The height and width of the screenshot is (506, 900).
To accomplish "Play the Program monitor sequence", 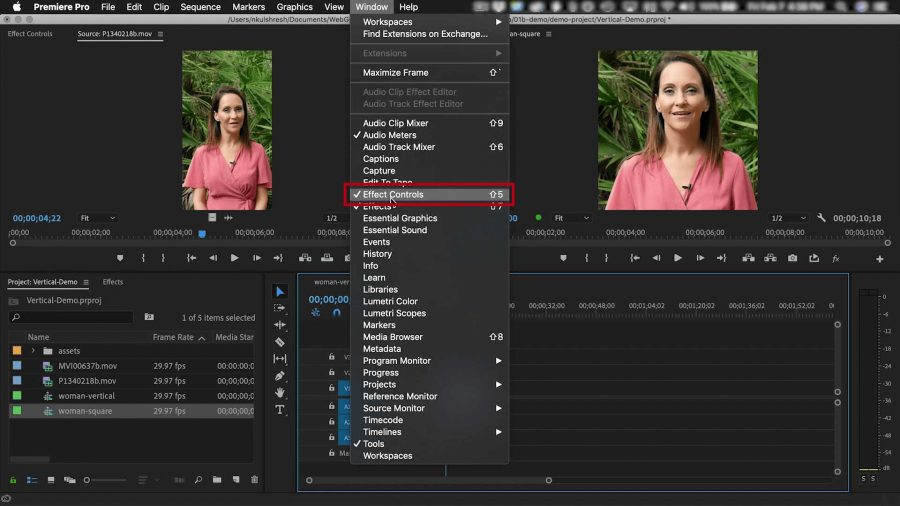I will (x=678, y=258).
